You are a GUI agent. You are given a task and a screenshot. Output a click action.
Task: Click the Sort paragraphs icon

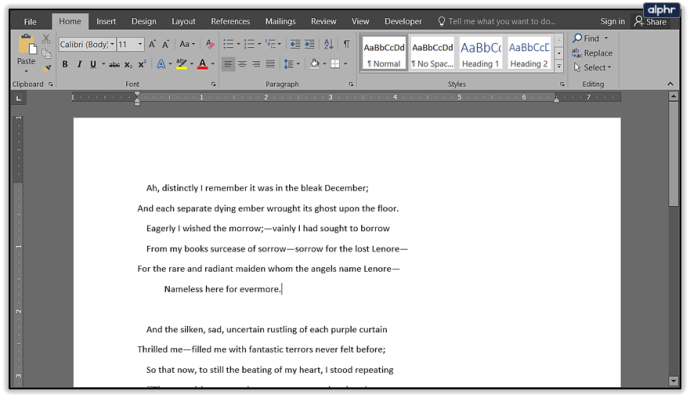pos(328,44)
